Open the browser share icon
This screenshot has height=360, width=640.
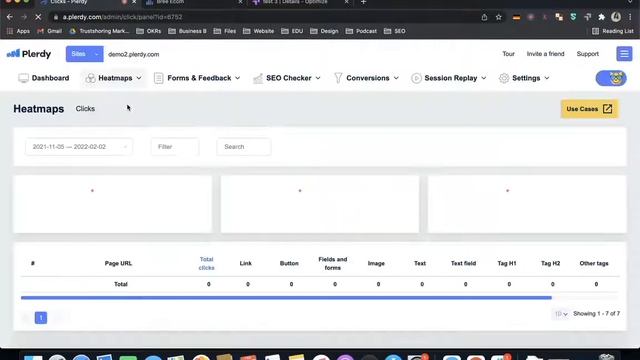click(484, 17)
